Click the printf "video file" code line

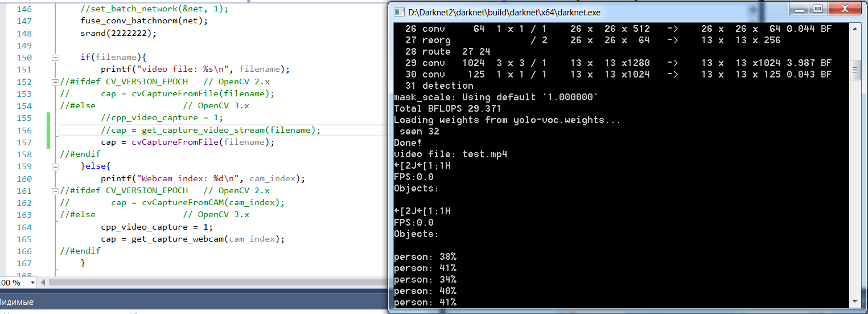pyautogui.click(x=196, y=70)
